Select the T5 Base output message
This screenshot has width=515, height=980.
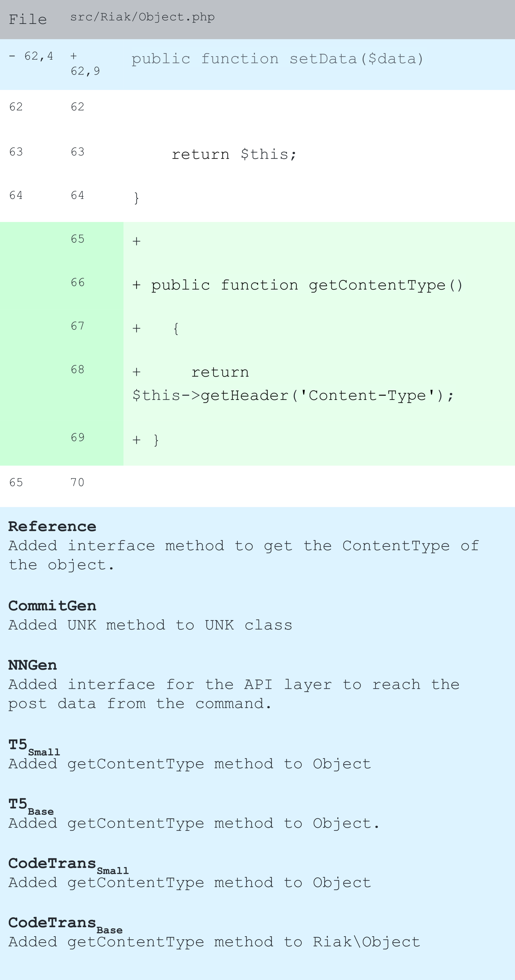coord(194,823)
